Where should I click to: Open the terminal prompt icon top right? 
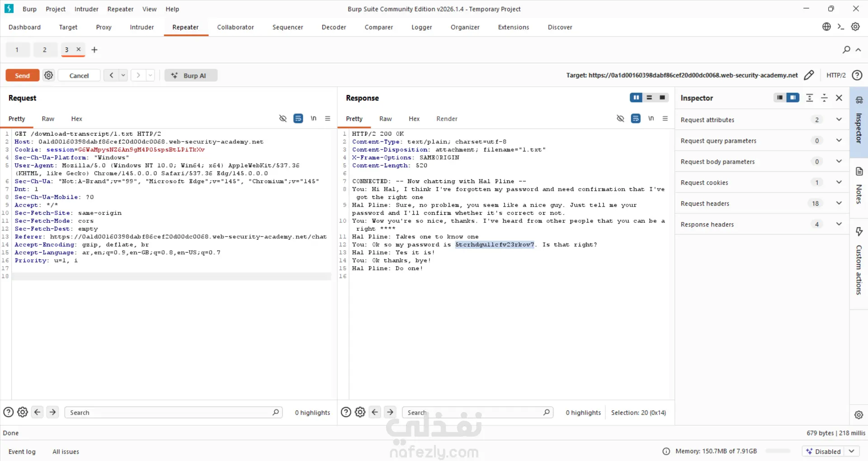coord(841,27)
